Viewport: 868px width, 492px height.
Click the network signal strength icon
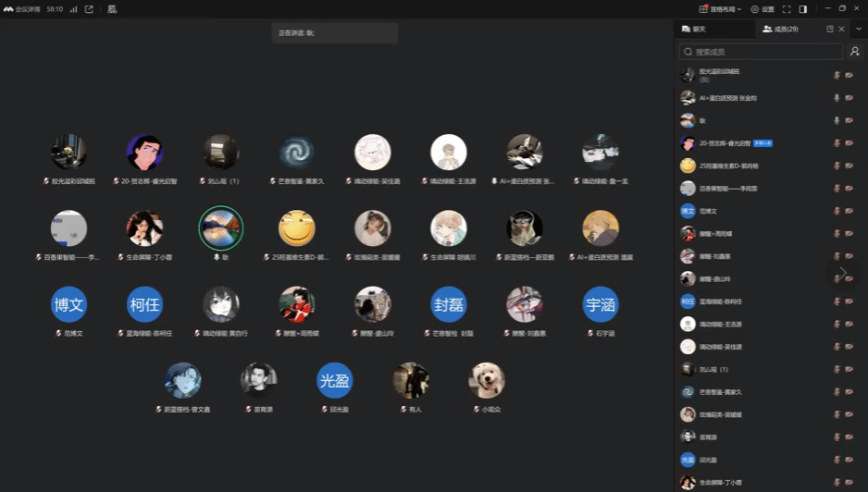tap(73, 9)
